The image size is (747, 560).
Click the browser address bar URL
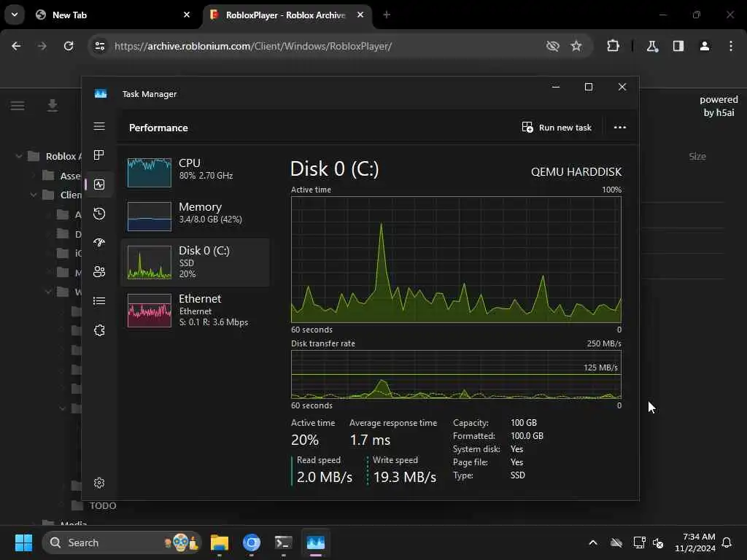(253, 46)
